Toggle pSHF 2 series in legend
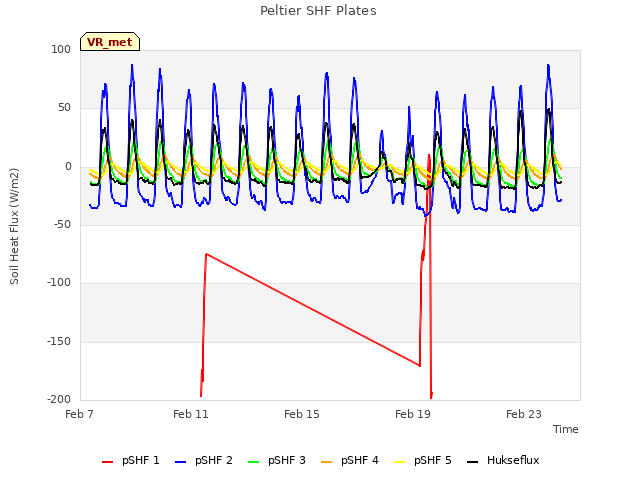The image size is (640, 480). pyautogui.click(x=204, y=460)
